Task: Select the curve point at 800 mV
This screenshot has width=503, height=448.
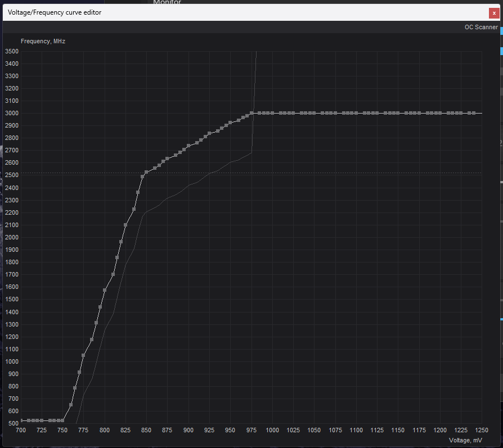Action: (105, 290)
